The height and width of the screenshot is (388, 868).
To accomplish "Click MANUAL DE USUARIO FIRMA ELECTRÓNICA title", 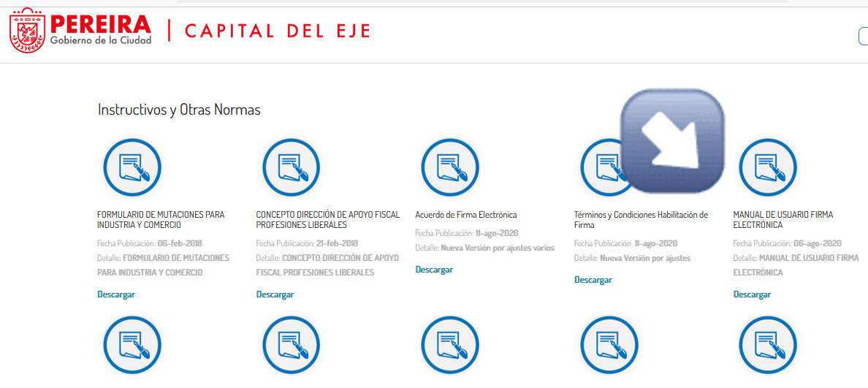I will [x=783, y=220].
